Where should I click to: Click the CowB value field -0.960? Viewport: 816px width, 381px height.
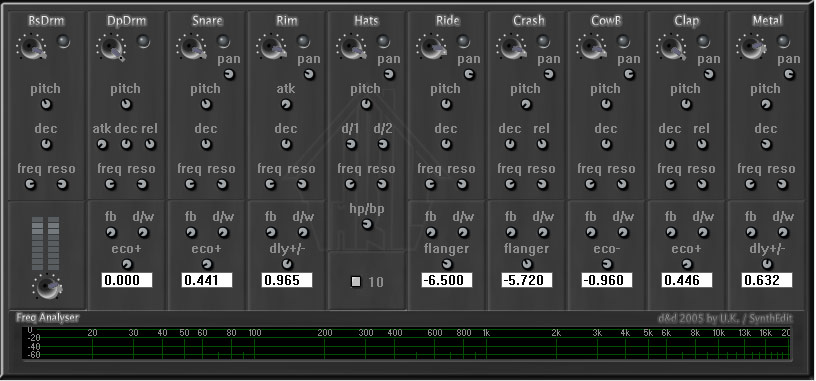[607, 281]
